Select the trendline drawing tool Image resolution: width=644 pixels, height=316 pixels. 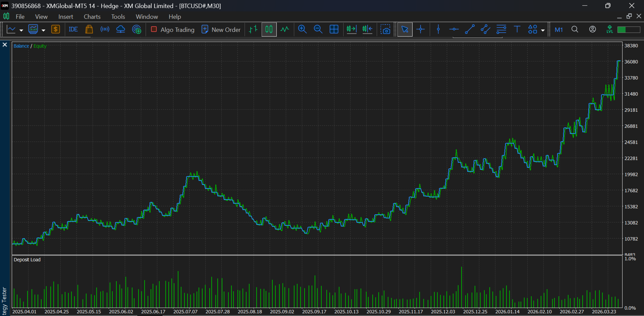pyautogui.click(x=470, y=30)
